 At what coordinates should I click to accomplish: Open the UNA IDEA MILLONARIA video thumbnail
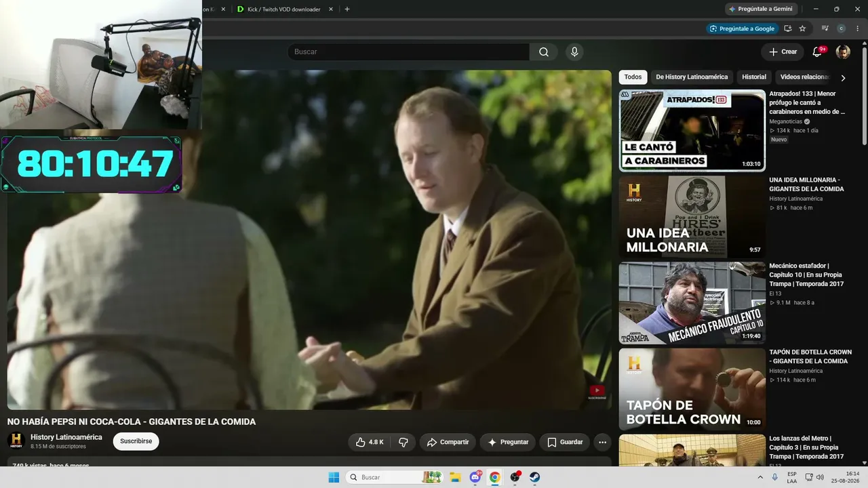point(692,217)
